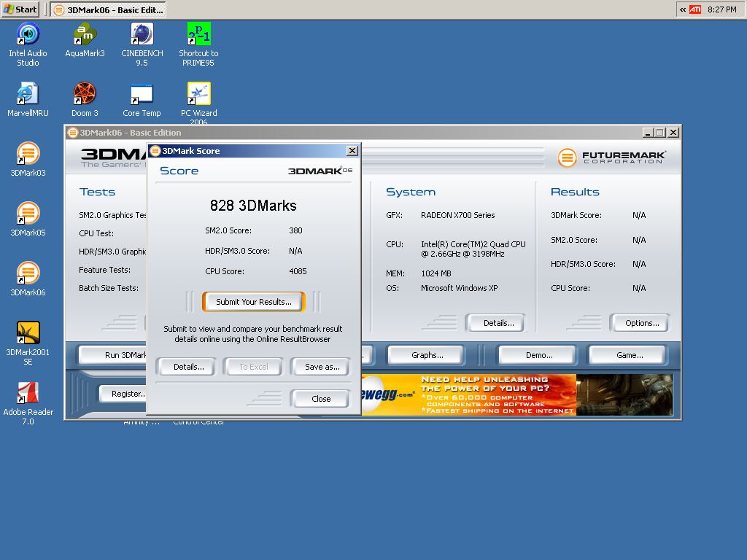Viewport: 747px width, 560px height.
Task: Click '1024 MB' memory value
Action: point(436,273)
